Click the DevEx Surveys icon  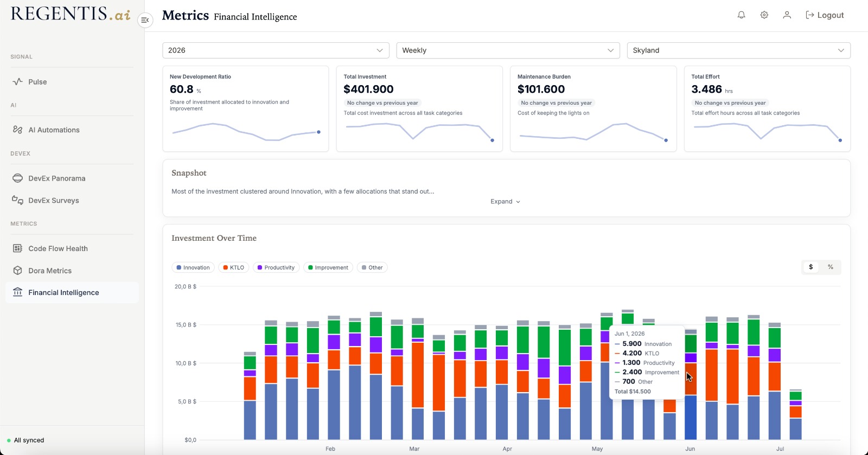(17, 200)
